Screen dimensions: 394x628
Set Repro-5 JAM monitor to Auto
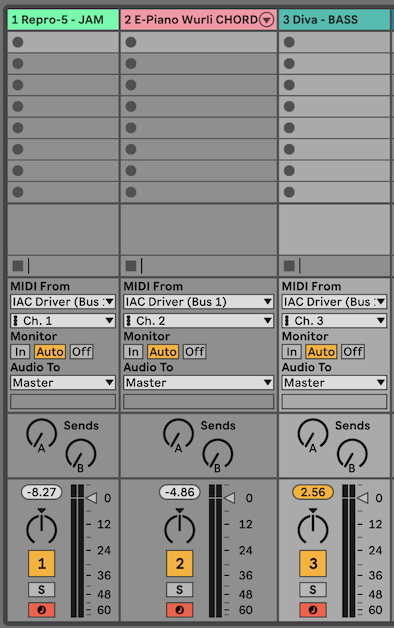coord(50,352)
